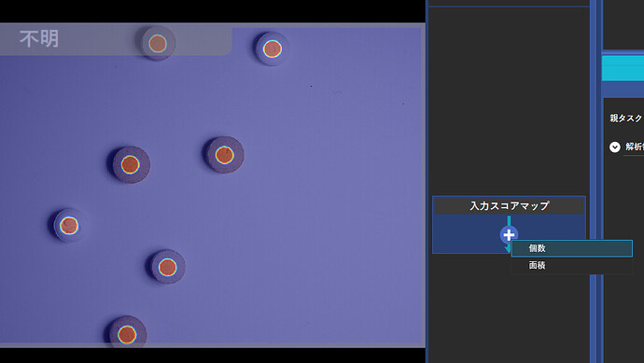Click the blue strip beneath the cyan bar
Screen dimensions: 644x363
623,89
